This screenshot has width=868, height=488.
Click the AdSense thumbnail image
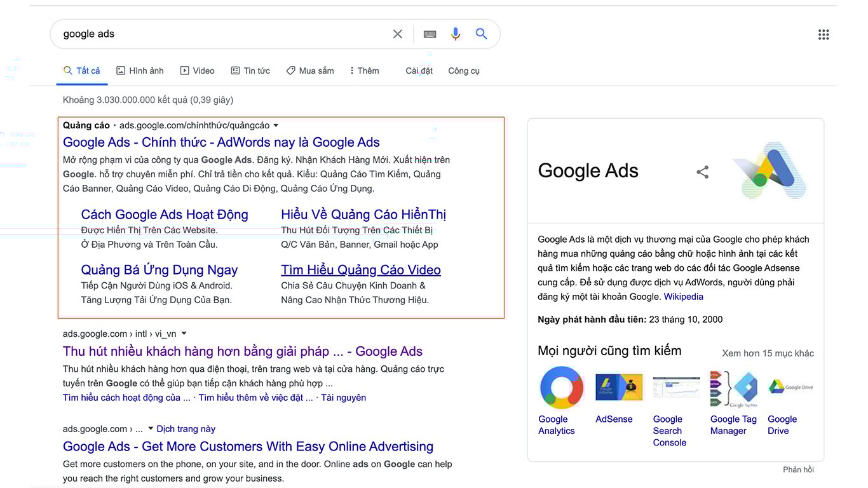[x=619, y=387]
